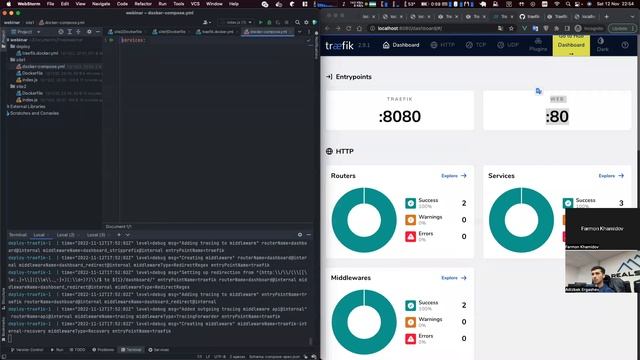The image size is (640, 360).
Task: Click the :8080 TRAEFIK entrypoint card
Action: [x=400, y=110]
